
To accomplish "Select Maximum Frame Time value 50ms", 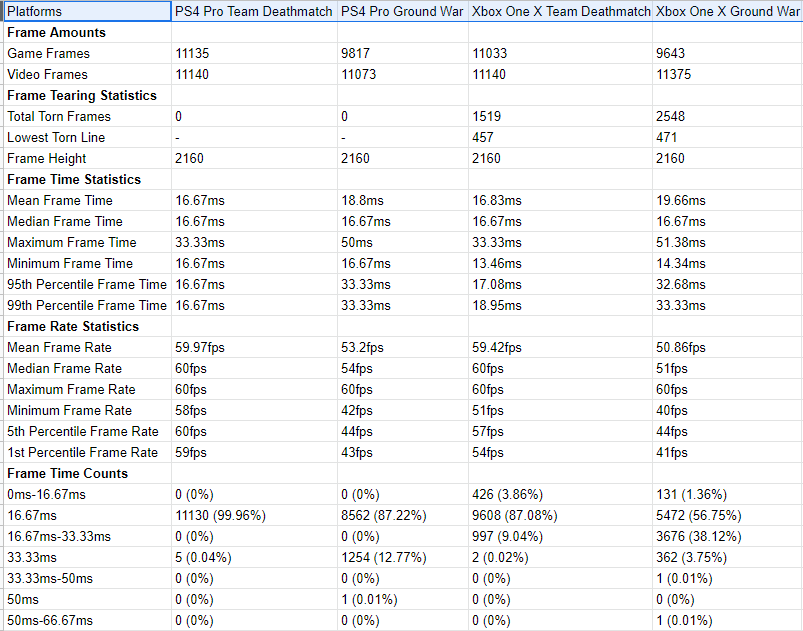I will [x=357, y=242].
